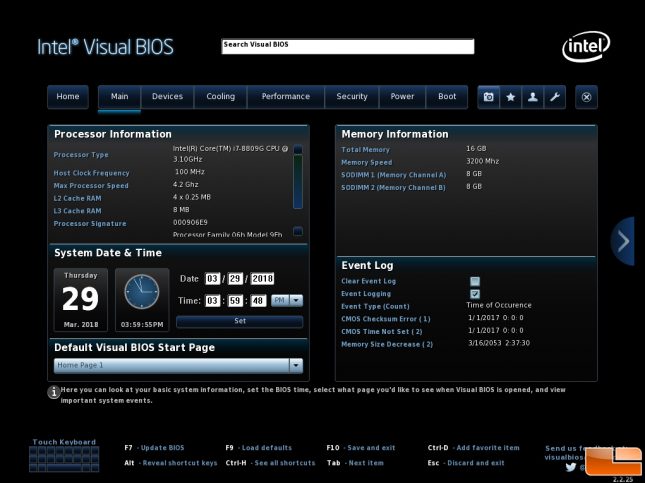Click the CMOS Time Not Set entry
Screen dimensions: 645x483
[382, 332]
